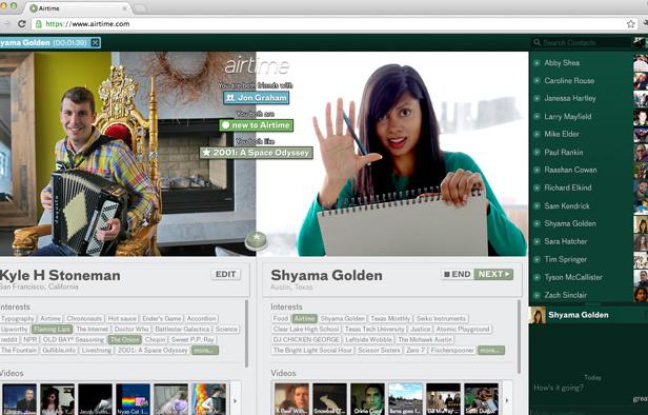Click status dot beside Mike Elder
Screen dimensions: 648x415
536,134
